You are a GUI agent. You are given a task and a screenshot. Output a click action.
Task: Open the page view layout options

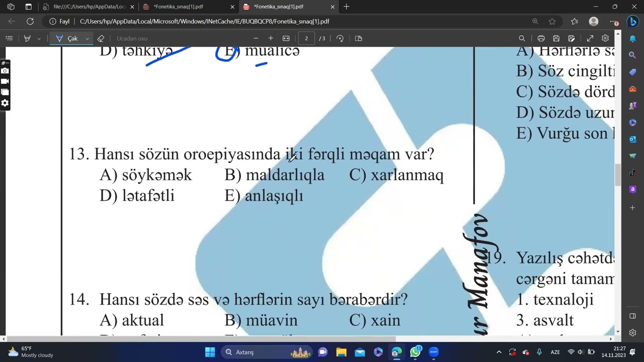(358, 38)
